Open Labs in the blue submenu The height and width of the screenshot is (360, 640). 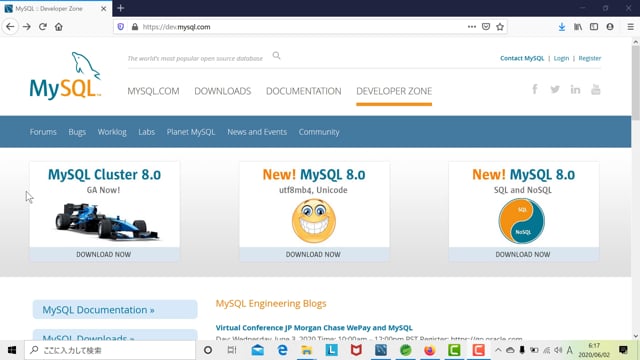(x=147, y=132)
